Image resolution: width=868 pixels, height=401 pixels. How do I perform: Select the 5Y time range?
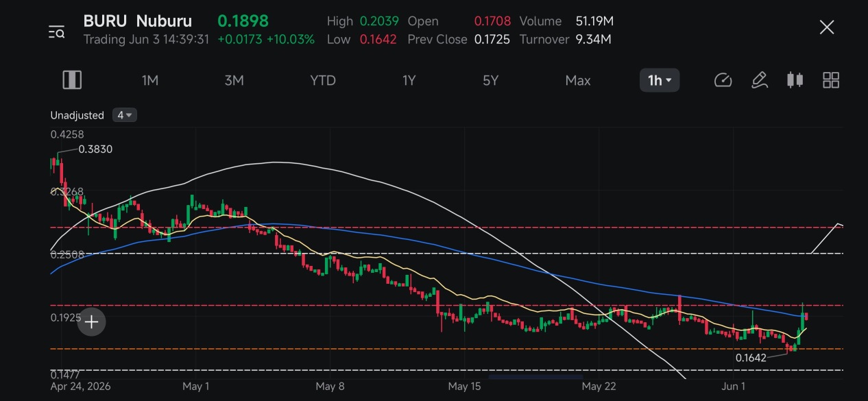point(490,80)
